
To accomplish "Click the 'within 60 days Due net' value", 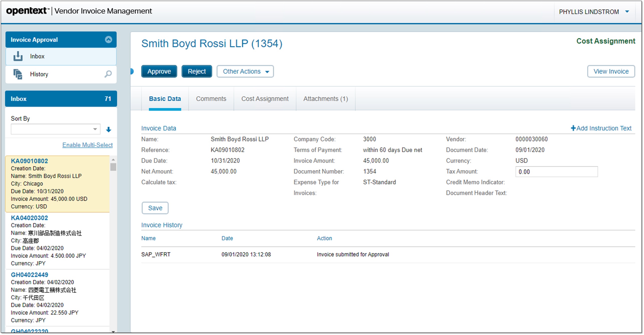I will [x=392, y=150].
